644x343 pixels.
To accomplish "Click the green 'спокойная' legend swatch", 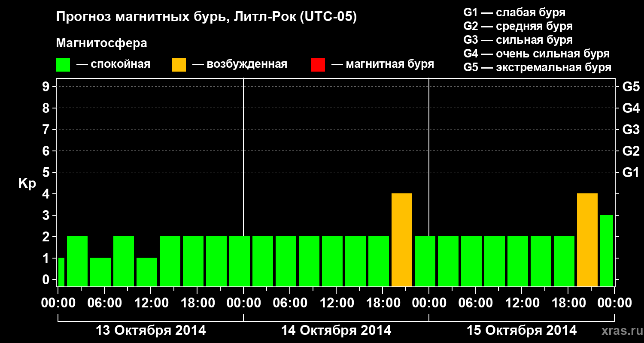I will [x=63, y=65].
